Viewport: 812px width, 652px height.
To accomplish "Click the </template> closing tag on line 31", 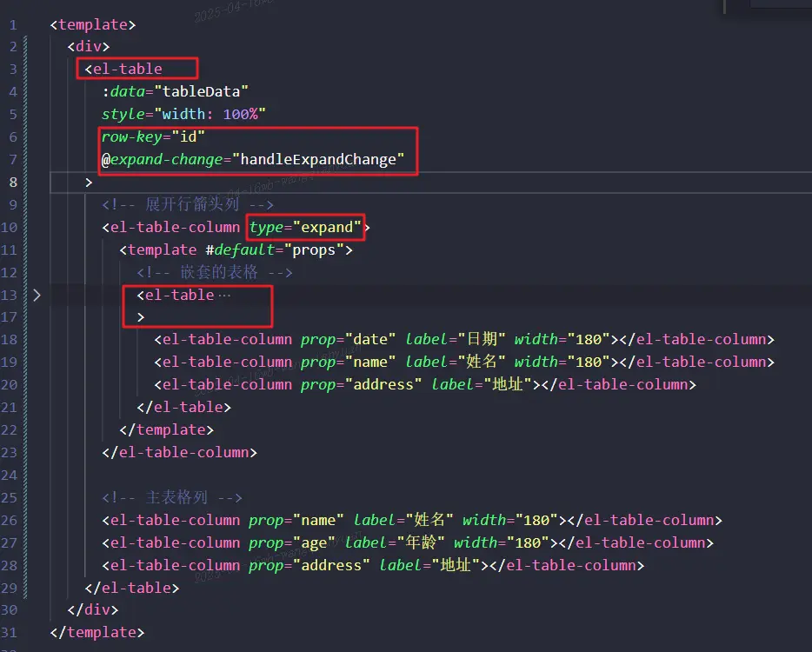I will [97, 633].
